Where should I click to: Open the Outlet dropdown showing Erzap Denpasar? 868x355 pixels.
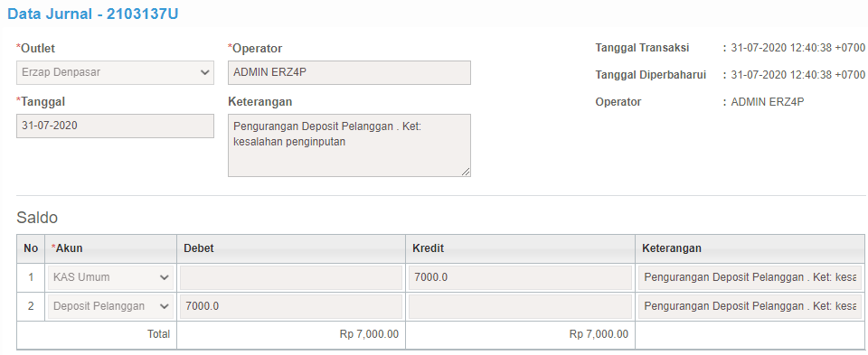[115, 72]
